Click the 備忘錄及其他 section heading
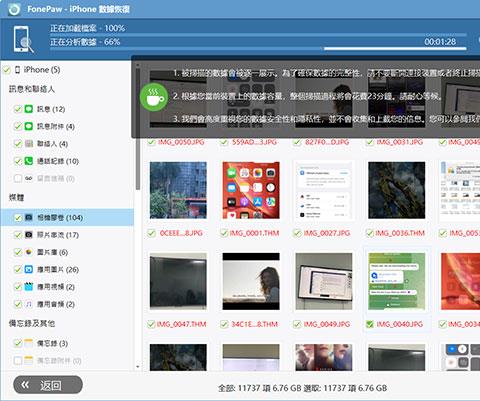The height and width of the screenshot is (401, 480). [x=32, y=323]
